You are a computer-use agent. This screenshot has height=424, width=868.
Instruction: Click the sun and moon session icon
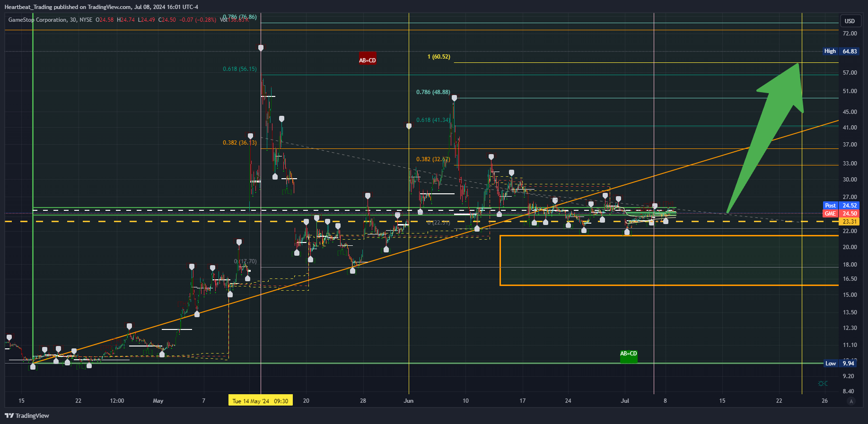(823, 383)
